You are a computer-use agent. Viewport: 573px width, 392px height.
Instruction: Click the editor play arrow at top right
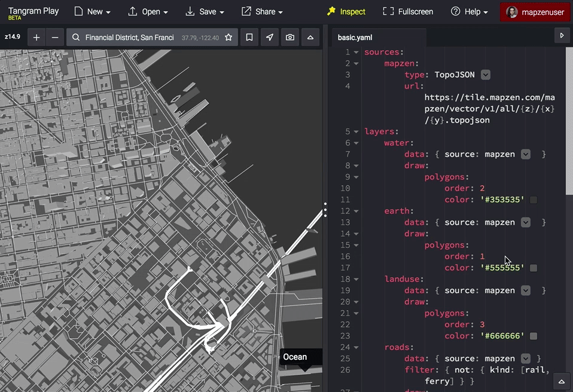562,35
